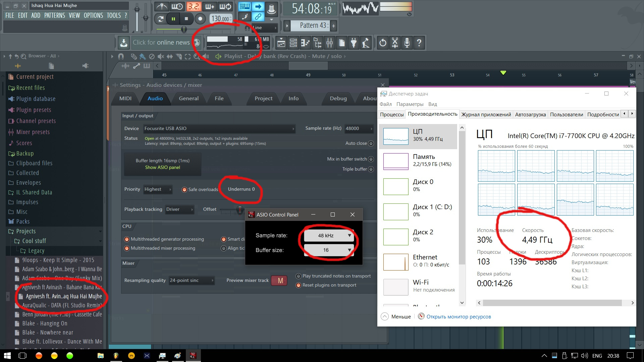
Task: Open the mixer window icon
Action: pyautogui.click(x=329, y=43)
